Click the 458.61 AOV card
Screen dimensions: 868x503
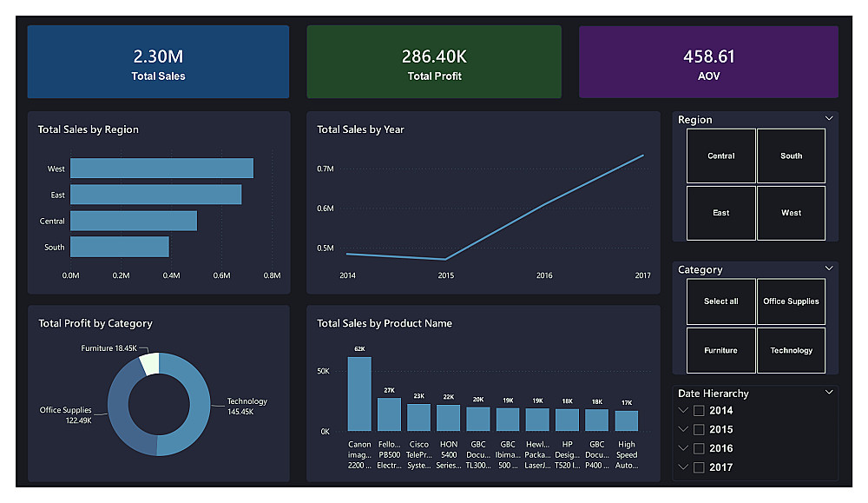pos(708,62)
